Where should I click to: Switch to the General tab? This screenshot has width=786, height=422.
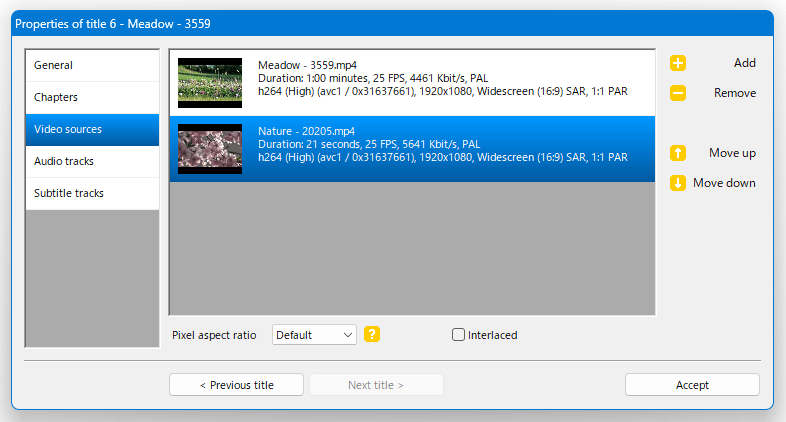[92, 66]
